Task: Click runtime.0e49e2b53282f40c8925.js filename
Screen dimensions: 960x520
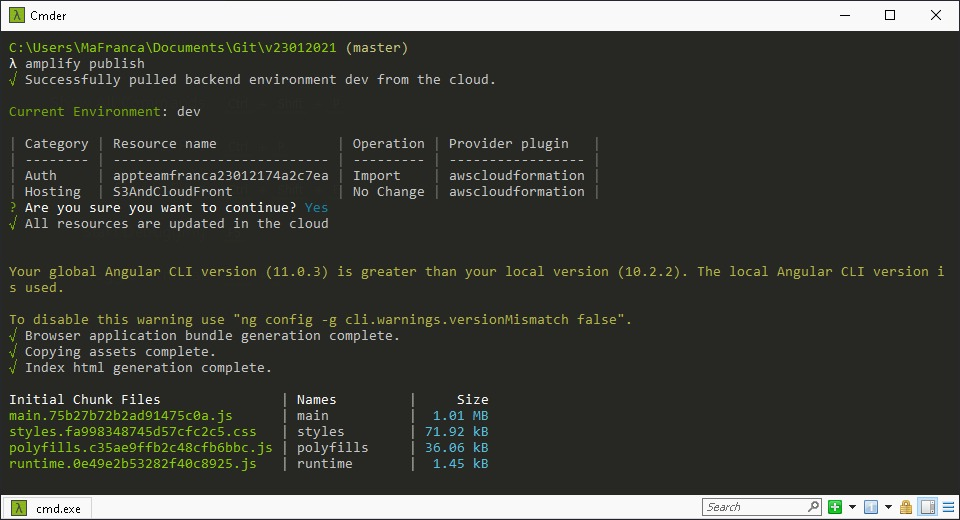Action: click(133, 464)
